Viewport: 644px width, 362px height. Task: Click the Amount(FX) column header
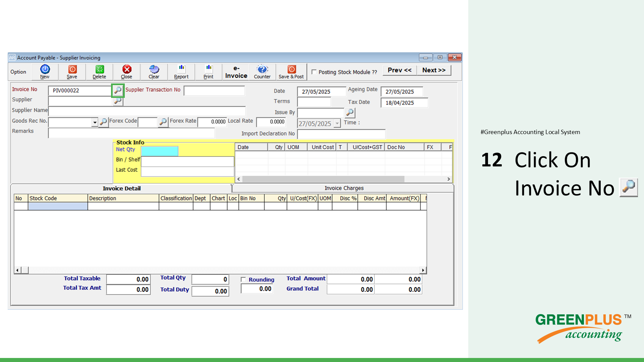click(x=404, y=198)
